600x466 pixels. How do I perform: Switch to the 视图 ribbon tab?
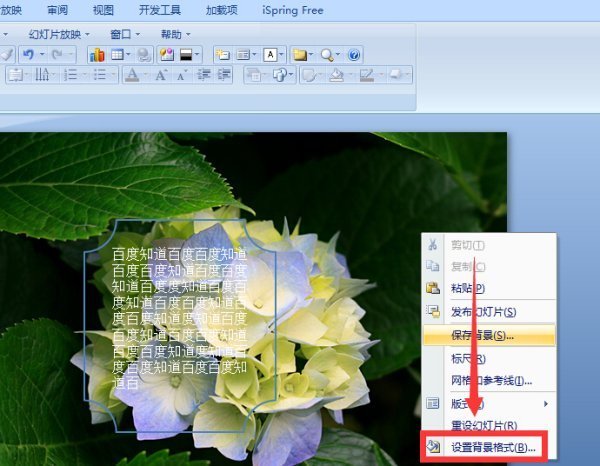[103, 10]
